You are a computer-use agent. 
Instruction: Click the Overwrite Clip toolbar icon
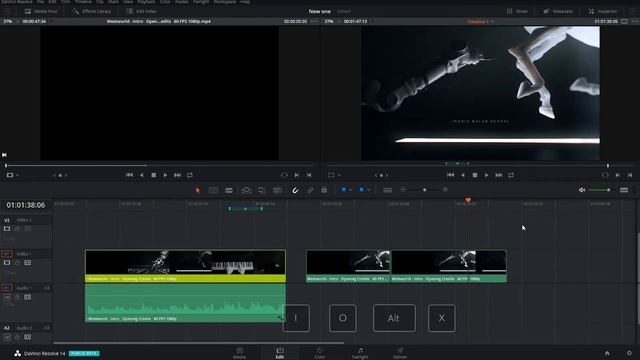(262, 190)
